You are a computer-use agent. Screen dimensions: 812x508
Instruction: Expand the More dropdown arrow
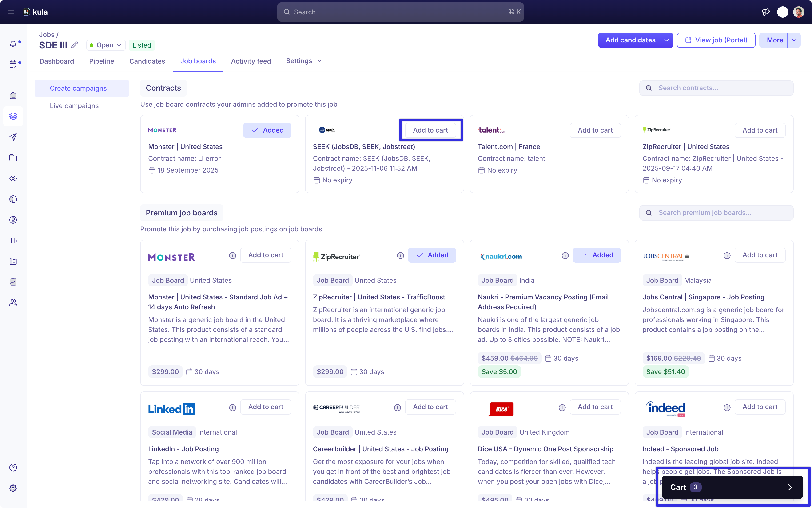[x=794, y=40]
